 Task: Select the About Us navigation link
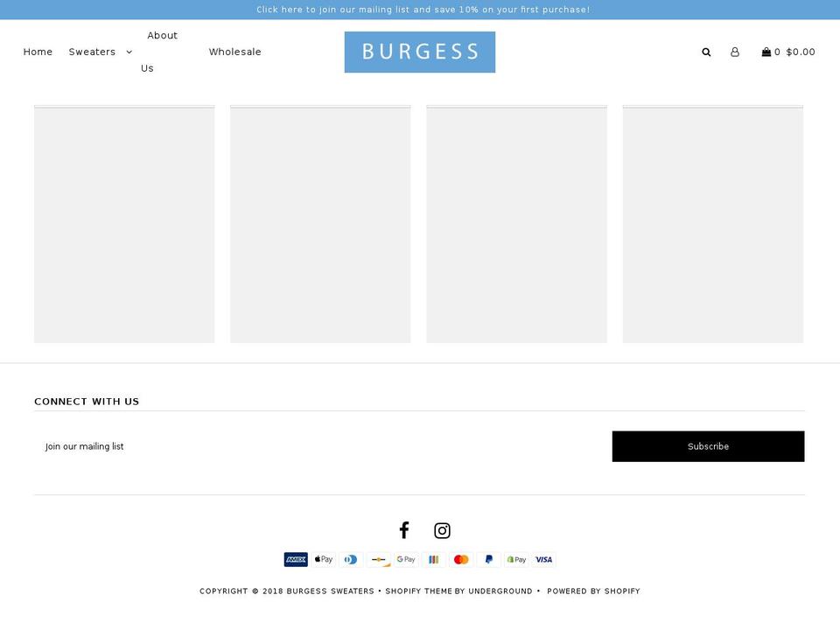(x=162, y=51)
